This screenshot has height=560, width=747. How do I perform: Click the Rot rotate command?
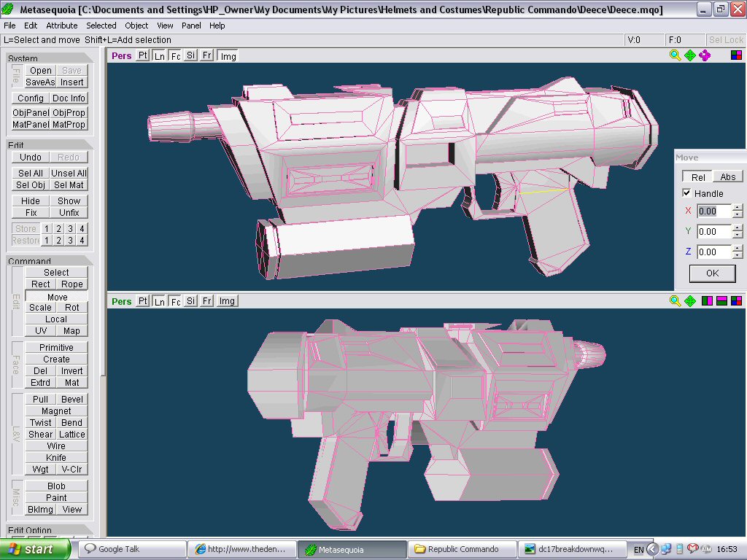tap(72, 307)
